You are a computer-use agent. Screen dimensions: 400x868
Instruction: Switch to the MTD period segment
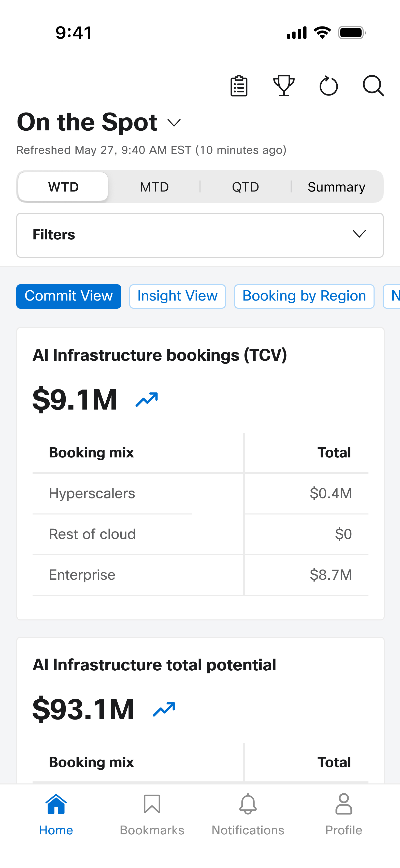(x=154, y=187)
